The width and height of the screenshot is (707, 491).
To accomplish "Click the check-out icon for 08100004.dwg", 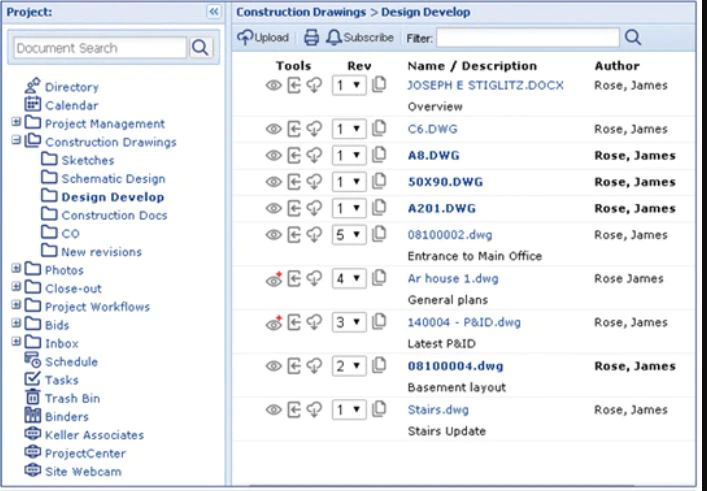I will (x=294, y=366).
